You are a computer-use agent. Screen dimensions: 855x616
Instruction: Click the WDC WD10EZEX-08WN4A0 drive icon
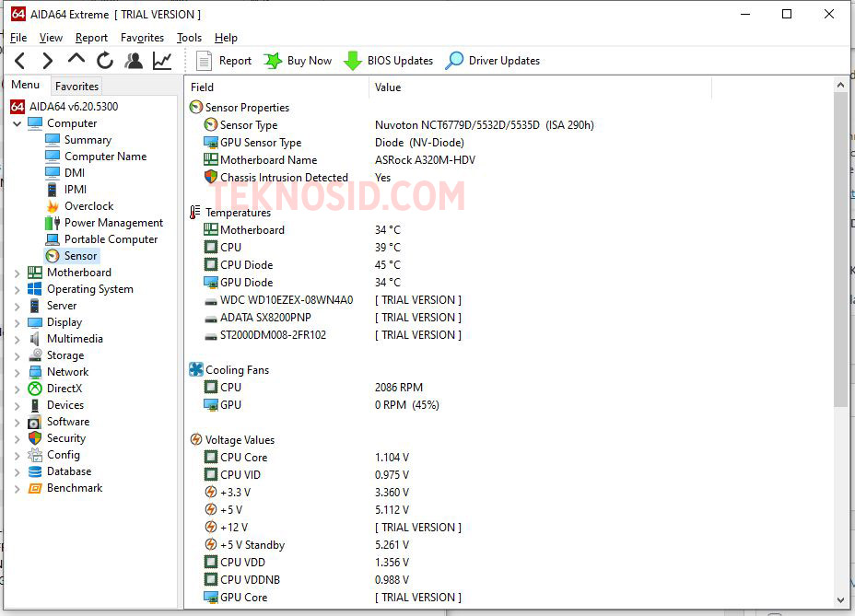(x=210, y=301)
